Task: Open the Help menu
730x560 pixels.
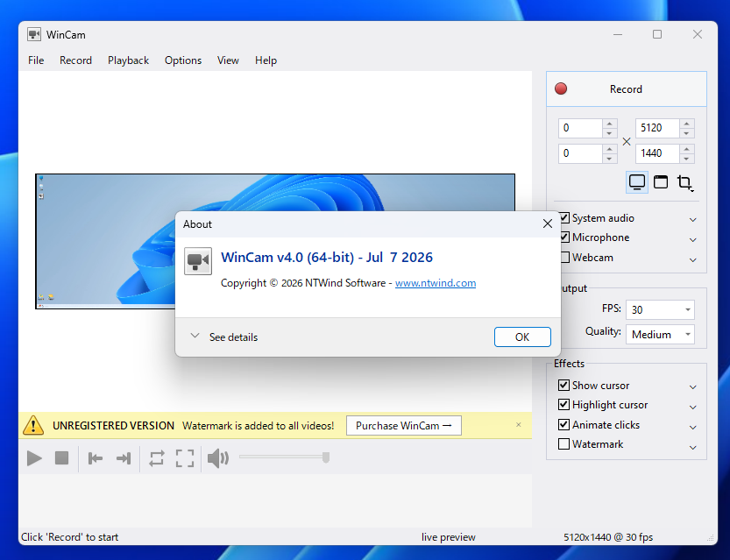Action: pyautogui.click(x=266, y=60)
